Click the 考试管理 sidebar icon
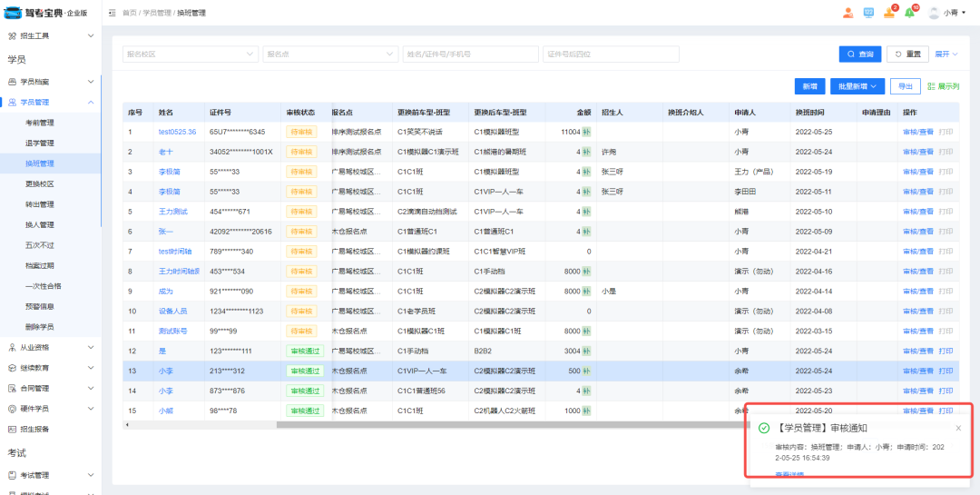This screenshot has width=980, height=495. (x=12, y=475)
